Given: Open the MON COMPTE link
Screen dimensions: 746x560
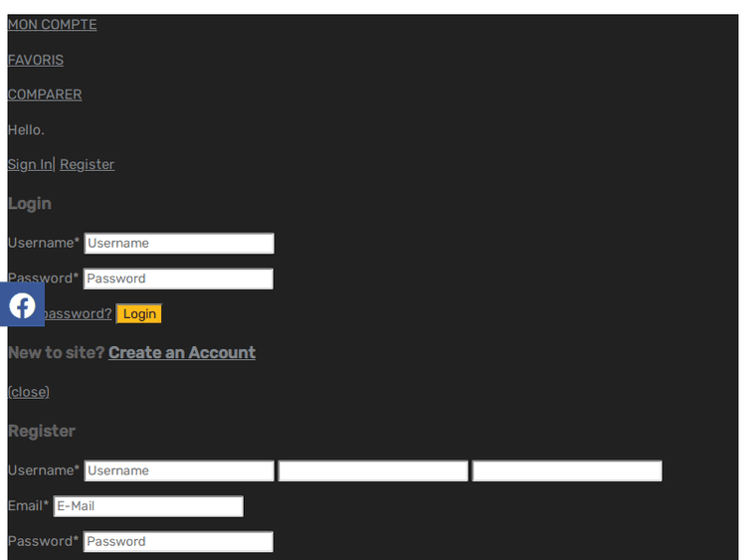Looking at the screenshot, I should (52, 25).
